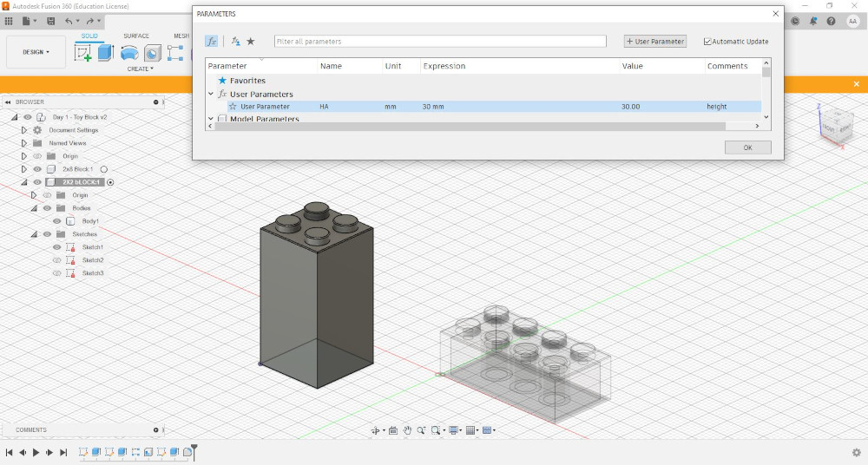The image size is (868, 465).
Task: Hide Body1 with its eye icon
Action: 57,221
